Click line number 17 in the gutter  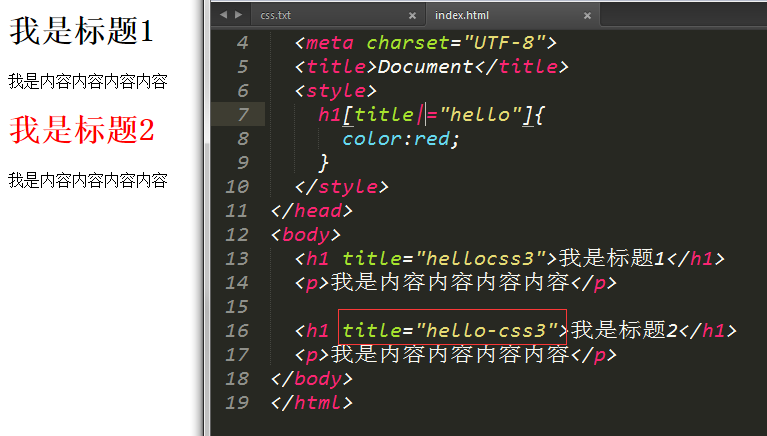point(237,354)
